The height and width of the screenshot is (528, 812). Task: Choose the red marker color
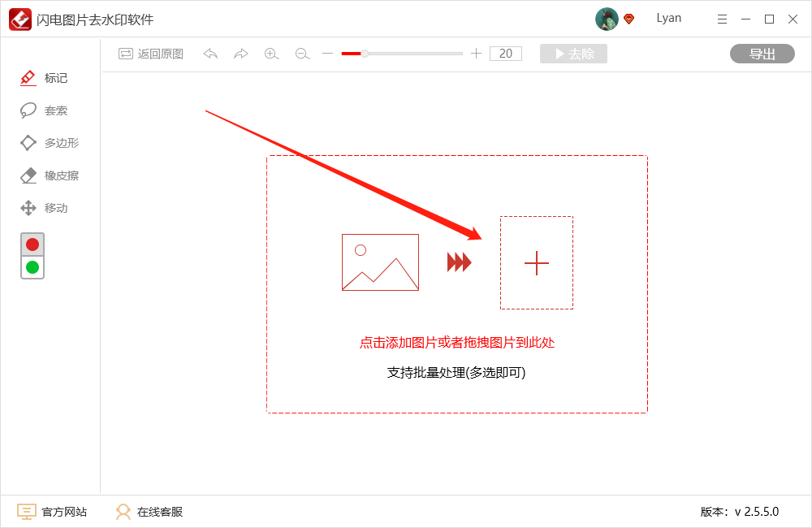(32, 245)
